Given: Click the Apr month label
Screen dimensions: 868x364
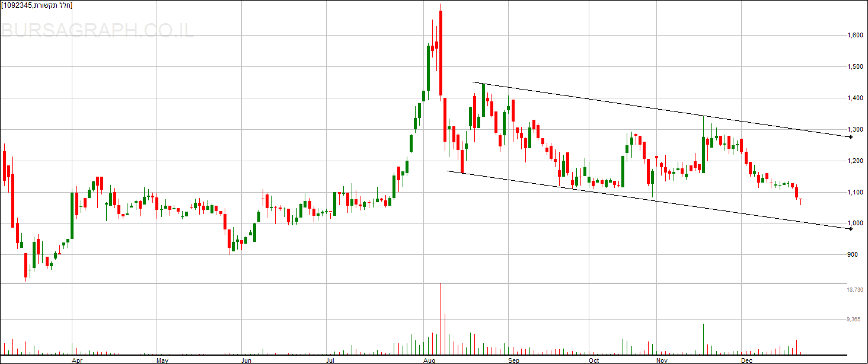Looking at the screenshot, I should [x=78, y=360].
